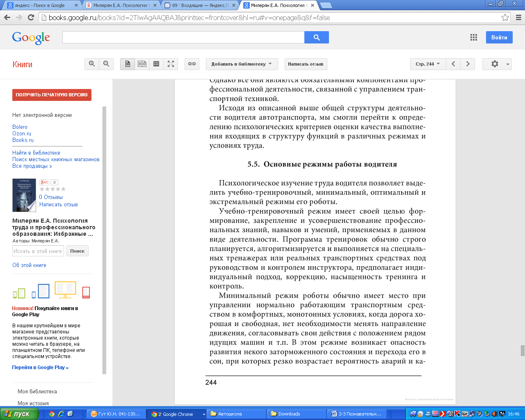Click the sidebar vertical scrollbar
Screen dimensions: 525x420
[x=104, y=240]
